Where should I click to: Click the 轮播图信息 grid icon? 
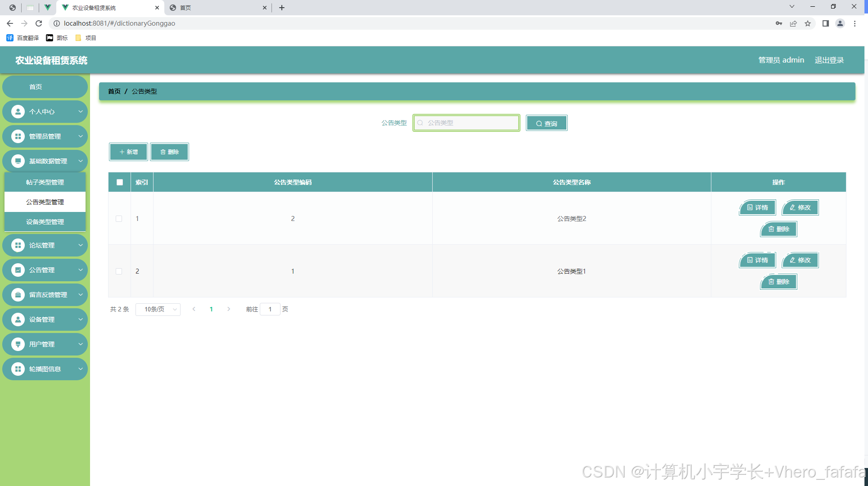[18, 369]
